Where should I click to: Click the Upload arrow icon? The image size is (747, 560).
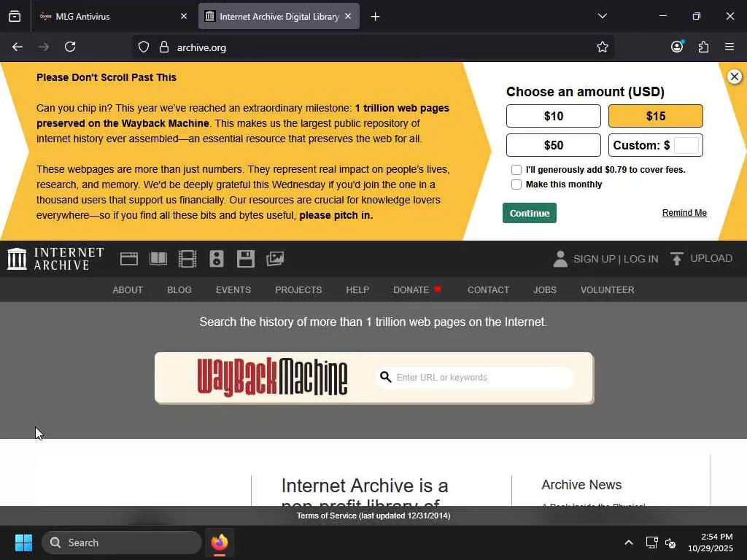point(676,259)
